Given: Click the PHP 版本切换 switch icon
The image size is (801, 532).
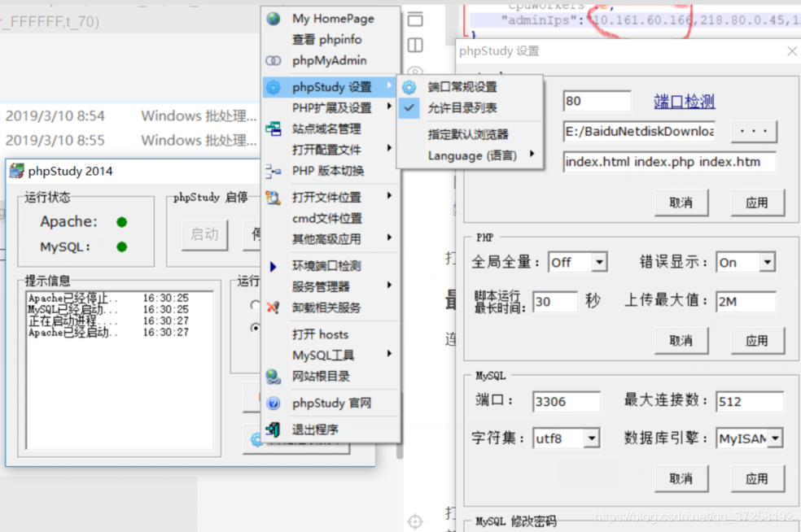Looking at the screenshot, I should coord(274,171).
